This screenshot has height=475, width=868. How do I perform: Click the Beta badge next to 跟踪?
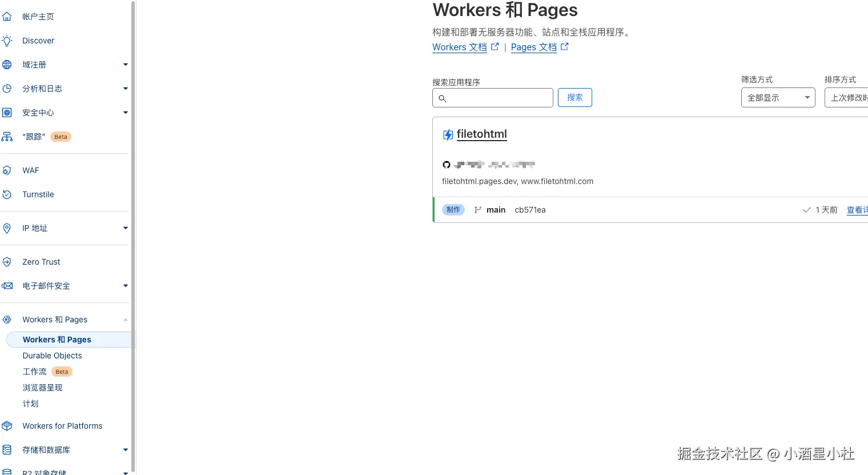coord(61,137)
